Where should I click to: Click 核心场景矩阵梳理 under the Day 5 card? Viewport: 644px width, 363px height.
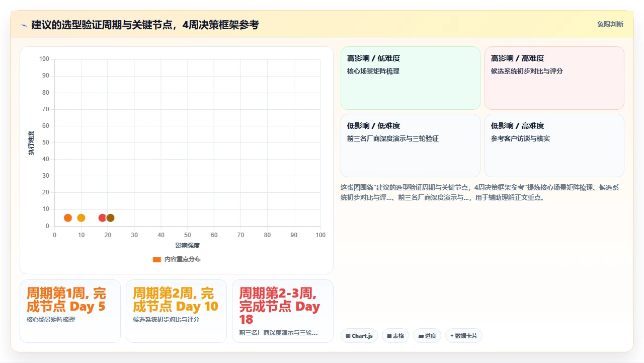click(51, 320)
